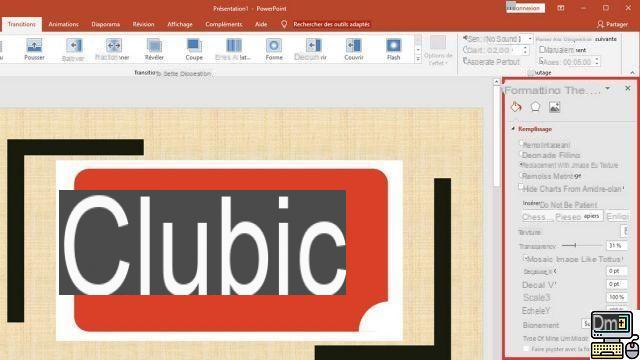Apply the Flash transition
The image size is (640, 360).
(x=393, y=49)
